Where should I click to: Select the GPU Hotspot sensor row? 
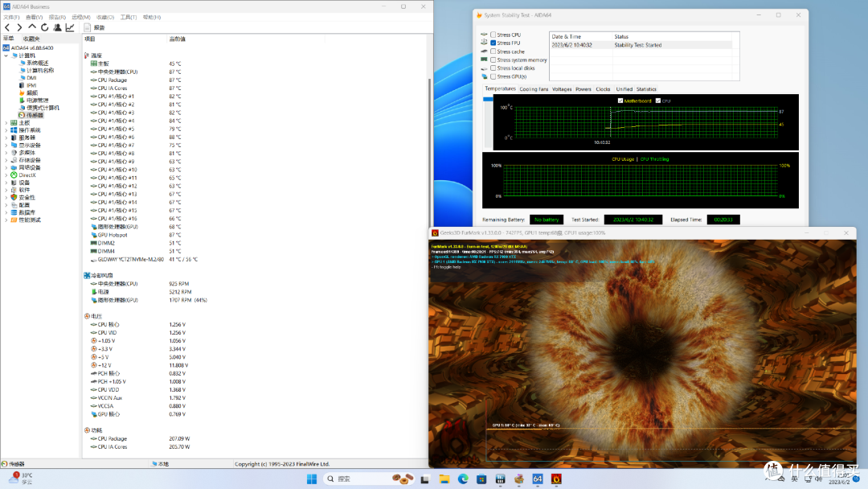tap(136, 235)
